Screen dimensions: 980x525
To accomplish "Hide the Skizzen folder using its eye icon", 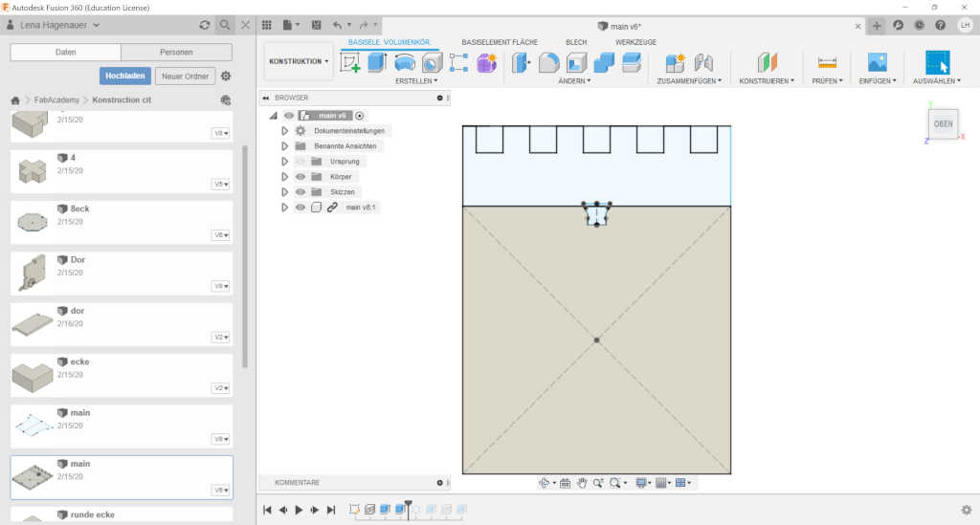I will pos(300,191).
